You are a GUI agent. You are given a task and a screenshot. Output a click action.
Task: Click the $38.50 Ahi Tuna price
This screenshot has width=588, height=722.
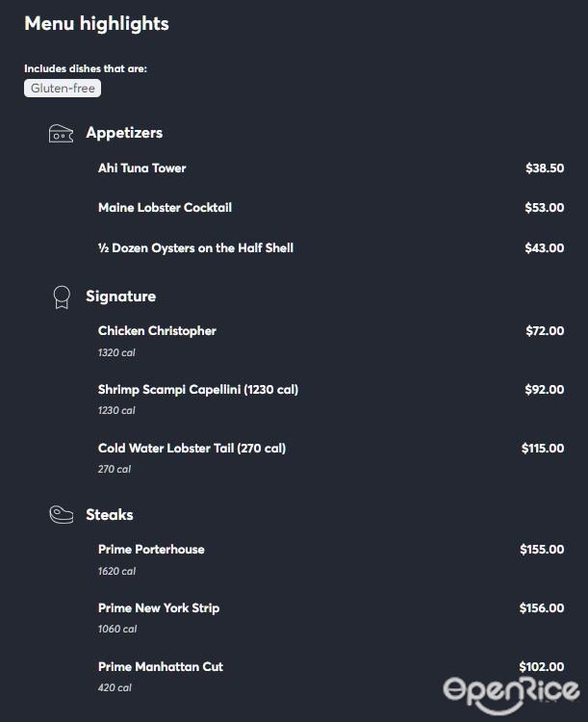pyautogui.click(x=545, y=168)
